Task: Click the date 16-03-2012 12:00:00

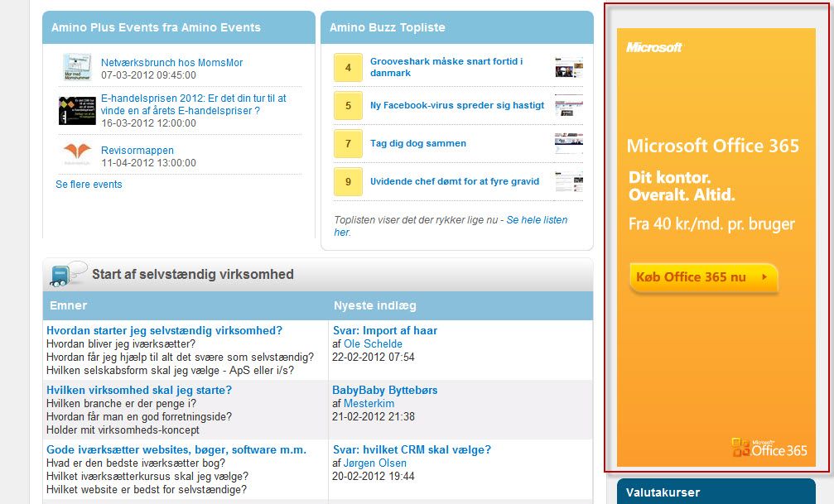Action: (148, 123)
